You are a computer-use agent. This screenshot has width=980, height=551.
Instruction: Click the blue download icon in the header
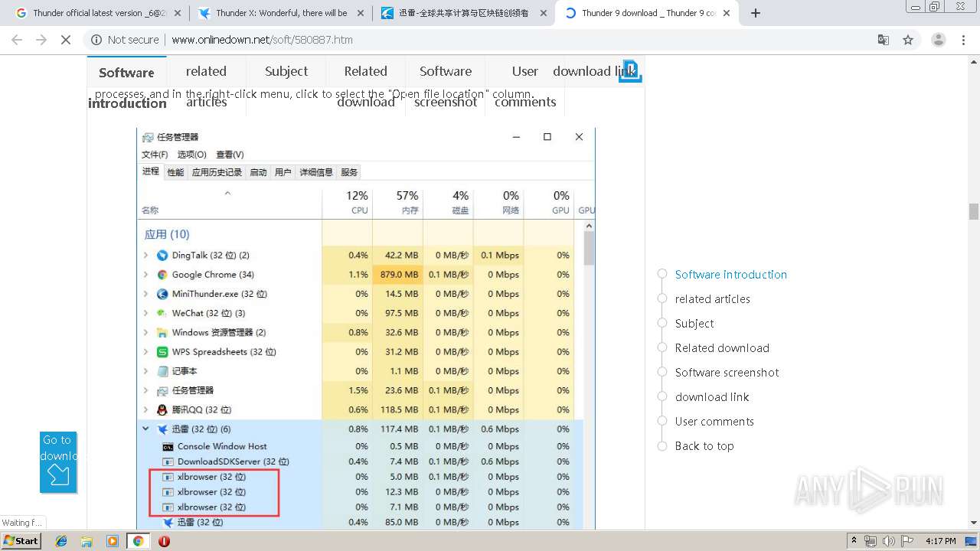(x=630, y=70)
